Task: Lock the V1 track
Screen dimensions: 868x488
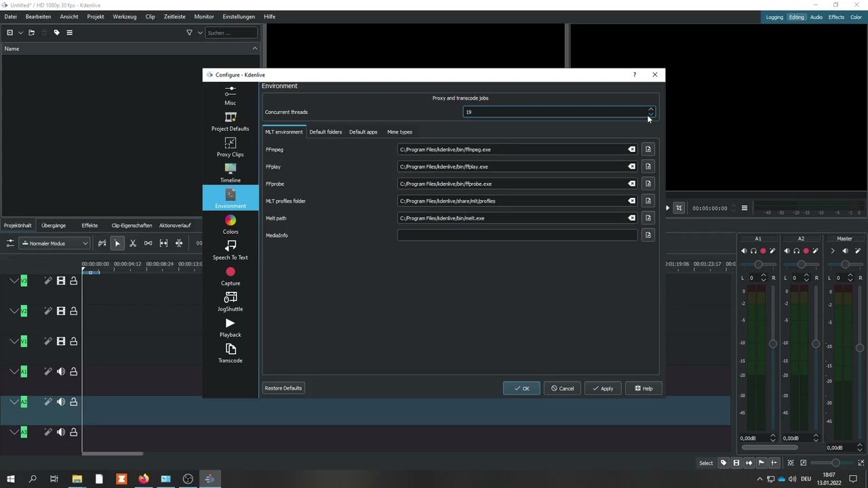Action: (73, 342)
